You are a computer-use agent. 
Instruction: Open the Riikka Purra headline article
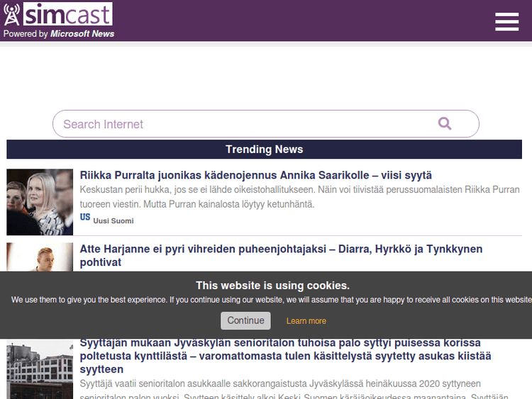255,175
